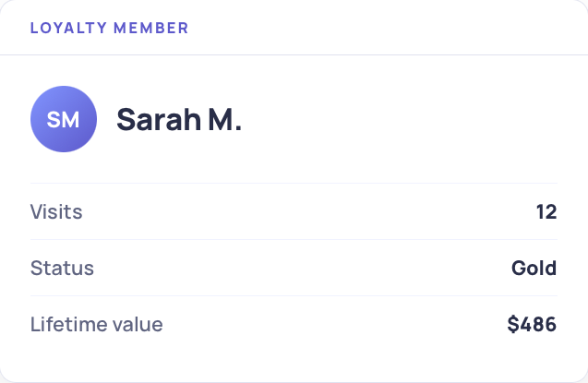The image size is (588, 383).
Task: Click the Gold status value
Action: pos(534,269)
